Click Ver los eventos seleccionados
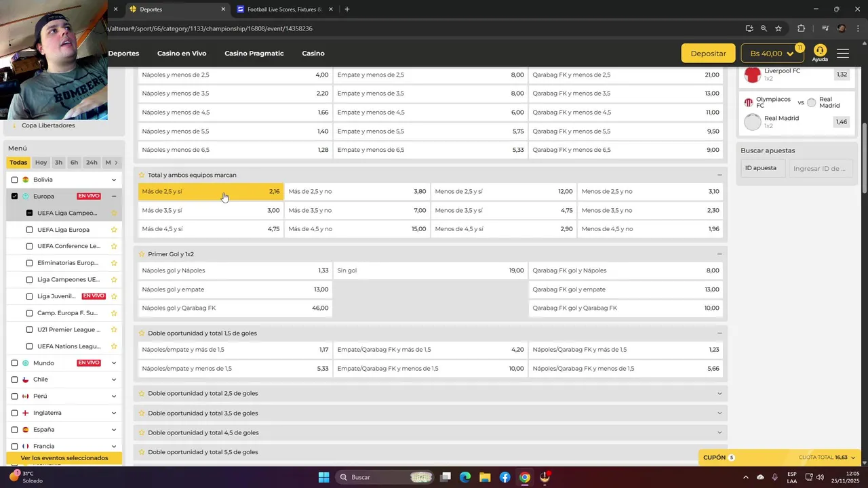The width and height of the screenshot is (868, 488). click(64, 458)
